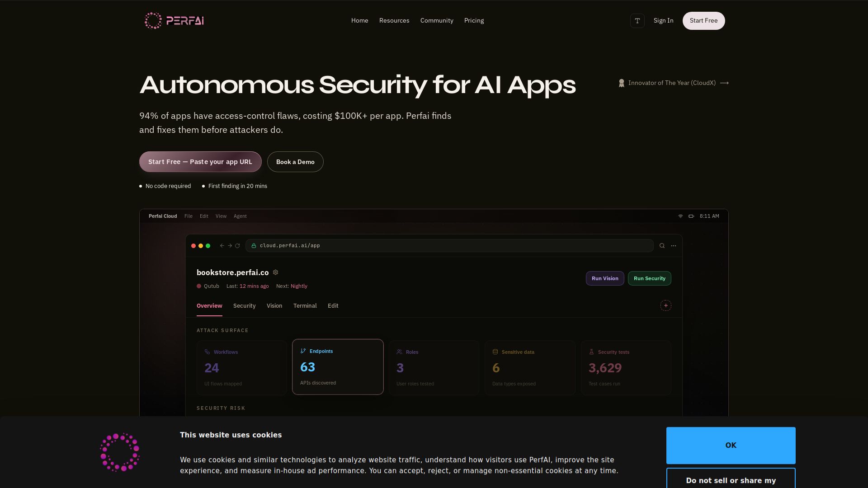Click the circled plus icon in tab row
The image size is (868, 488).
(666, 305)
